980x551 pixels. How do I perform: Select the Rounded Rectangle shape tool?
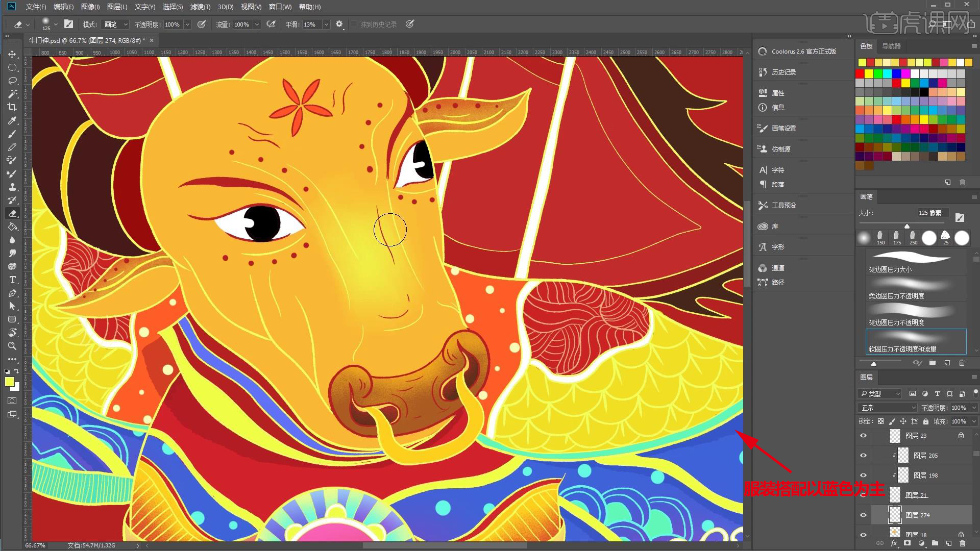[x=12, y=319]
